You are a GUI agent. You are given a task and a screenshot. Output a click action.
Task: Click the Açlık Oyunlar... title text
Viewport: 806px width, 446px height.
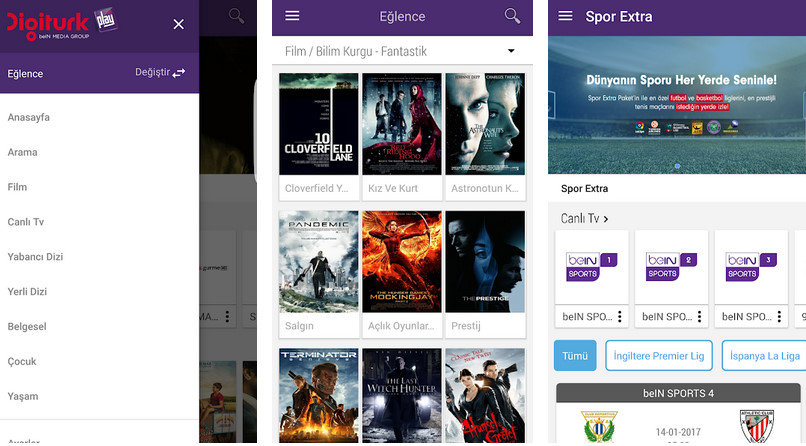pos(401,326)
